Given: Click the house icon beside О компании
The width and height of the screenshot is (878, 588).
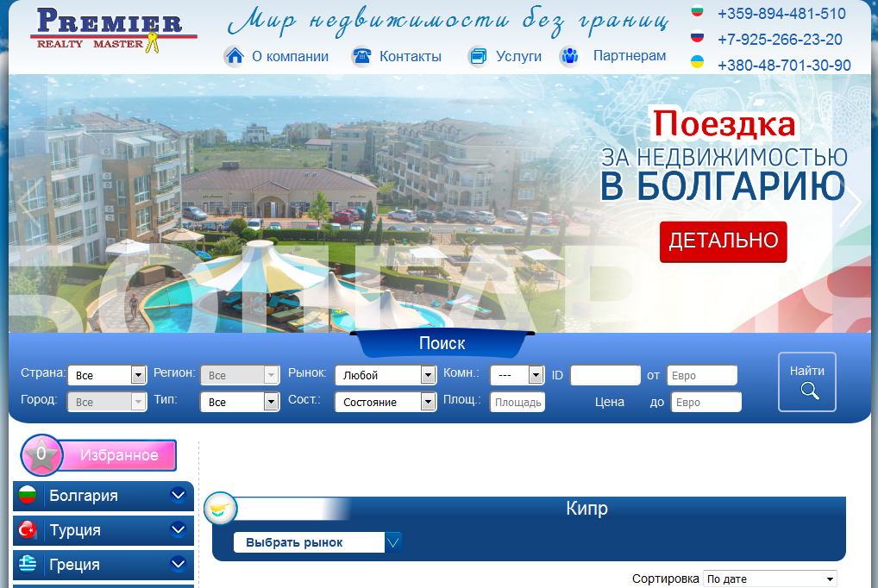Looking at the screenshot, I should 235,56.
